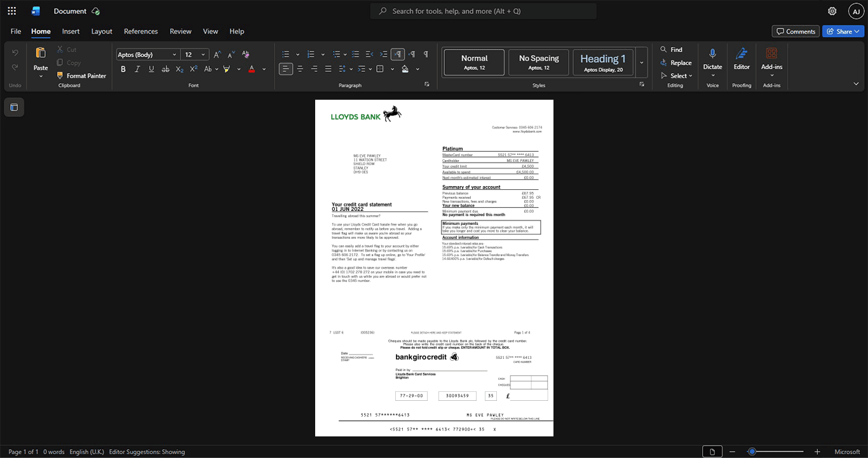
Task: Switch to the References tab
Action: (140, 31)
